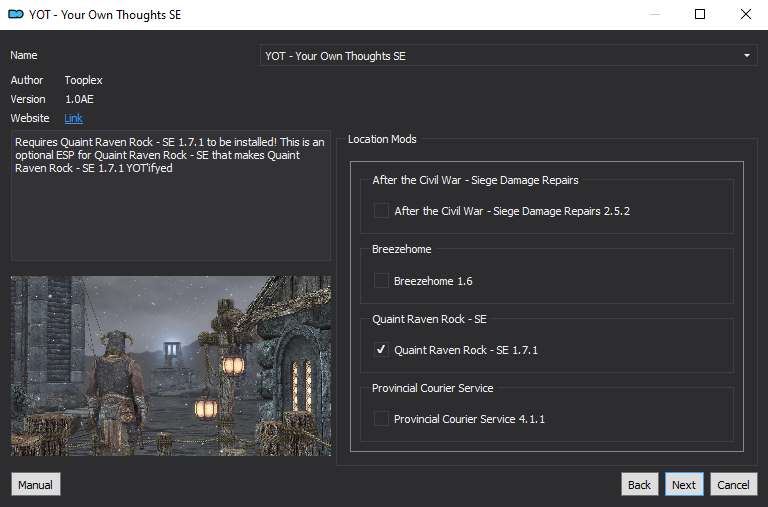Close the YOT installer window
The height and width of the screenshot is (507, 768).
click(745, 14)
